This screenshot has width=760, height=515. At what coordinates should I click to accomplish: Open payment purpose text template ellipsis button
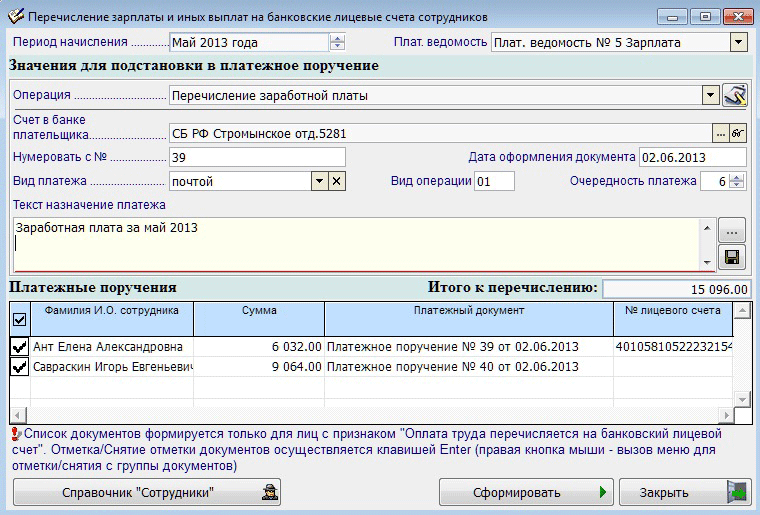(x=732, y=230)
